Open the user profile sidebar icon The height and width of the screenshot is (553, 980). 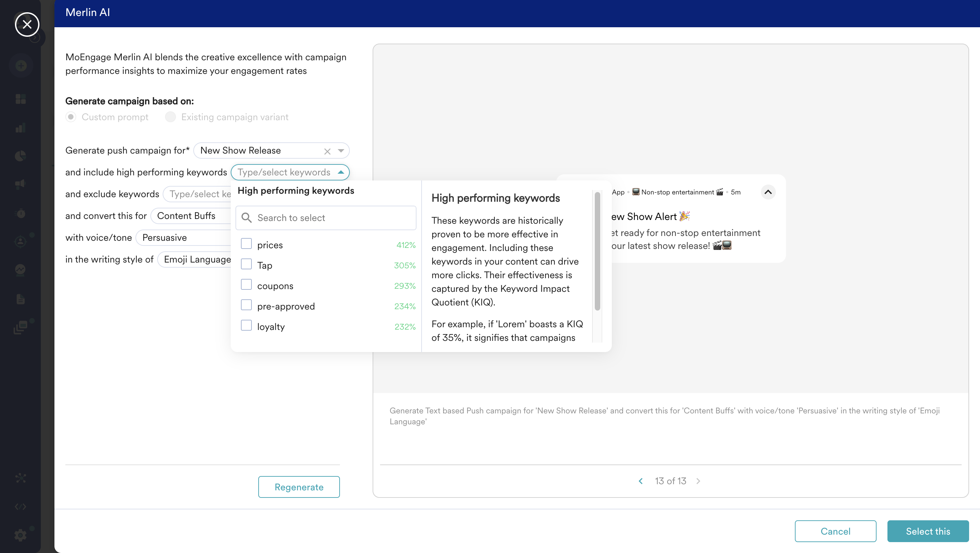[x=20, y=241]
